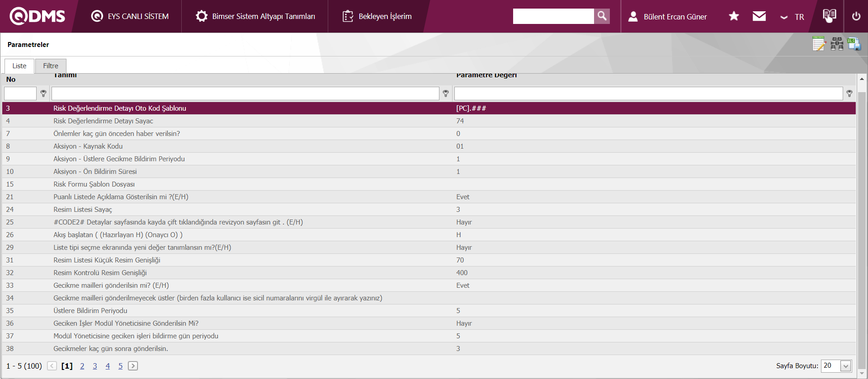
Task: Open Bimser Sistem Altyapı Tanımları menu
Action: point(255,16)
